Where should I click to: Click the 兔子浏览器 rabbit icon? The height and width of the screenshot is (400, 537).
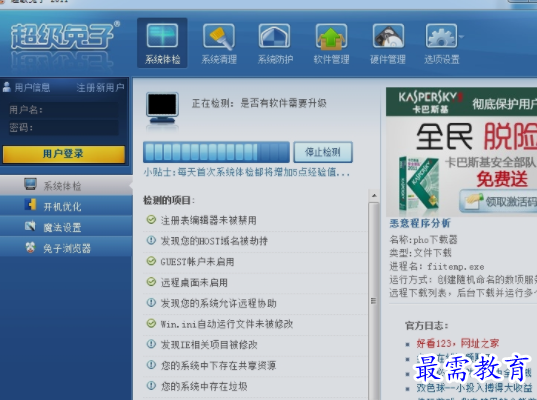pos(30,247)
